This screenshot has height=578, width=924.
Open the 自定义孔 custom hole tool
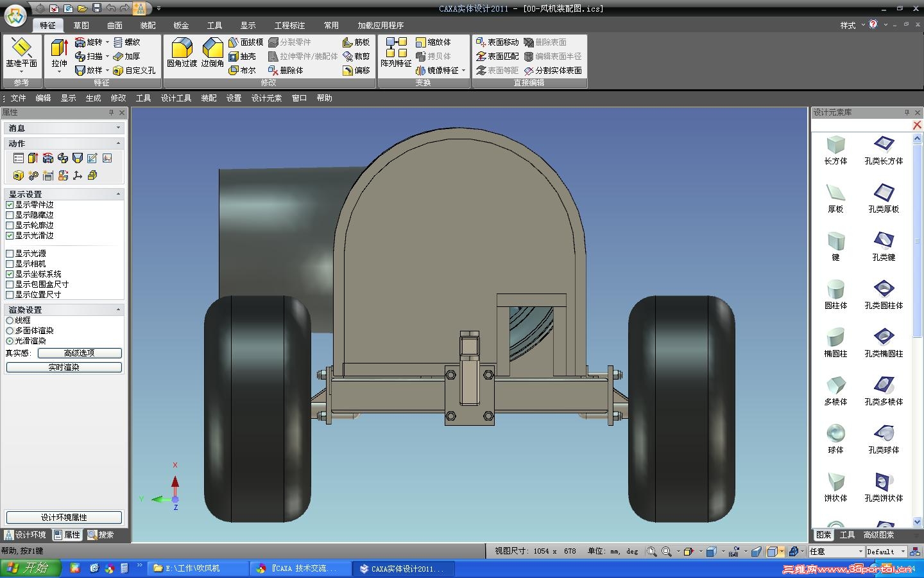[x=134, y=71]
